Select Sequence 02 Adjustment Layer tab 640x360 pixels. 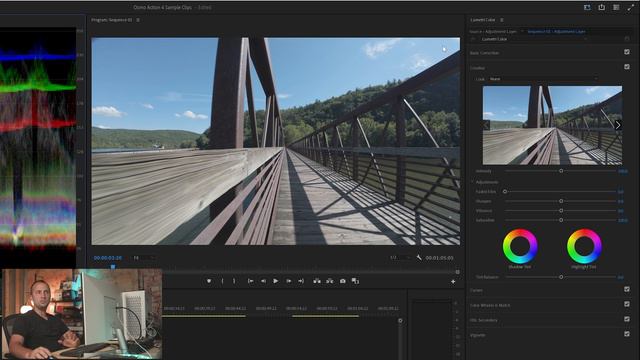coord(556,31)
